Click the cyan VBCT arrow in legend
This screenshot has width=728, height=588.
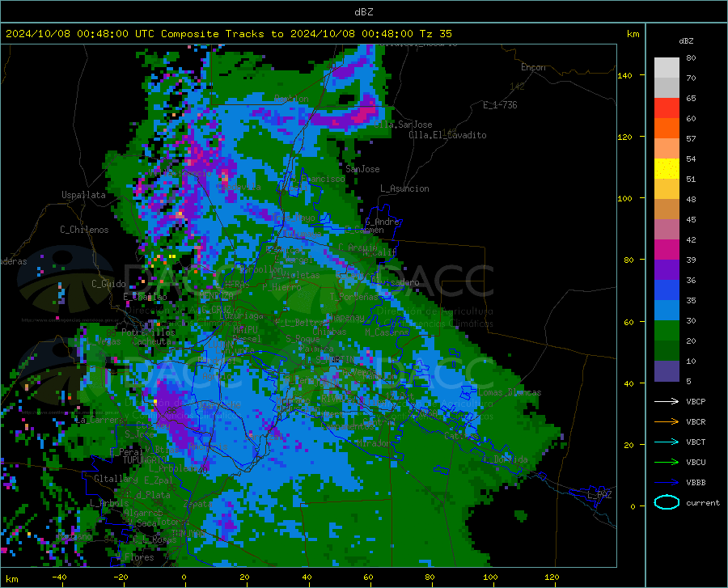667,442
